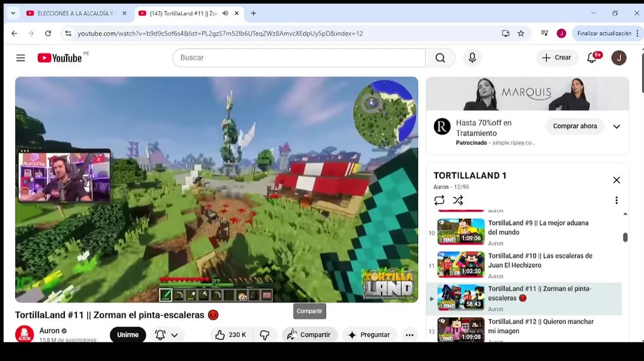The width and height of the screenshot is (644, 361).
Task: Start voice search with microphone icon
Action: click(472, 58)
